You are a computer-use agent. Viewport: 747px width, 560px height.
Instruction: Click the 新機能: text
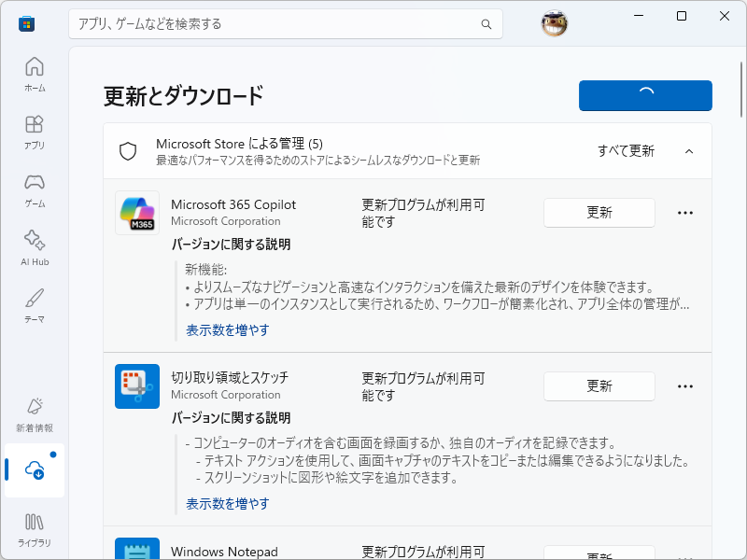pyautogui.click(x=205, y=270)
